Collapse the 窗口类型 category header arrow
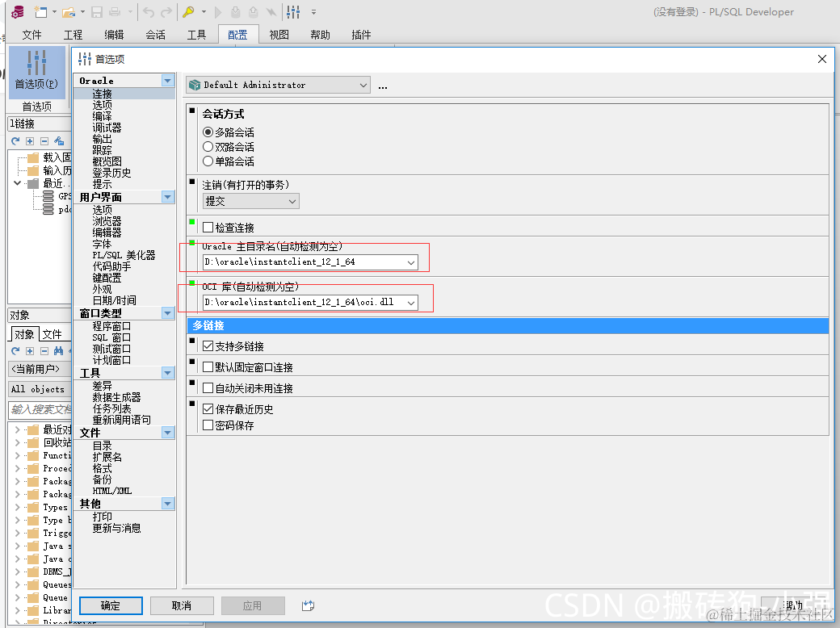This screenshot has width=840, height=628. click(168, 312)
